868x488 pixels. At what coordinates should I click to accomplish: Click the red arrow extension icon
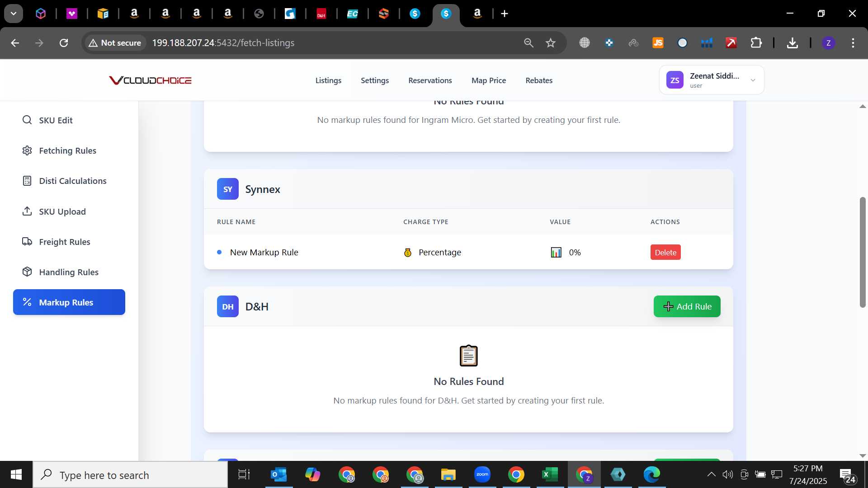[731, 43]
